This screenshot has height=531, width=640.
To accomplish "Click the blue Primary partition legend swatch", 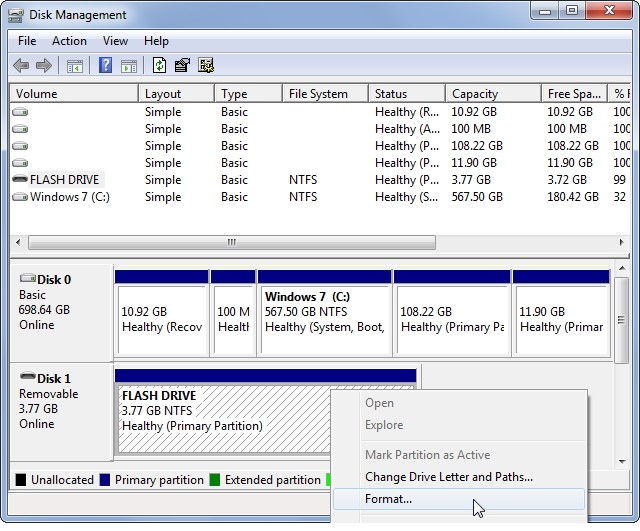I will pos(105,480).
